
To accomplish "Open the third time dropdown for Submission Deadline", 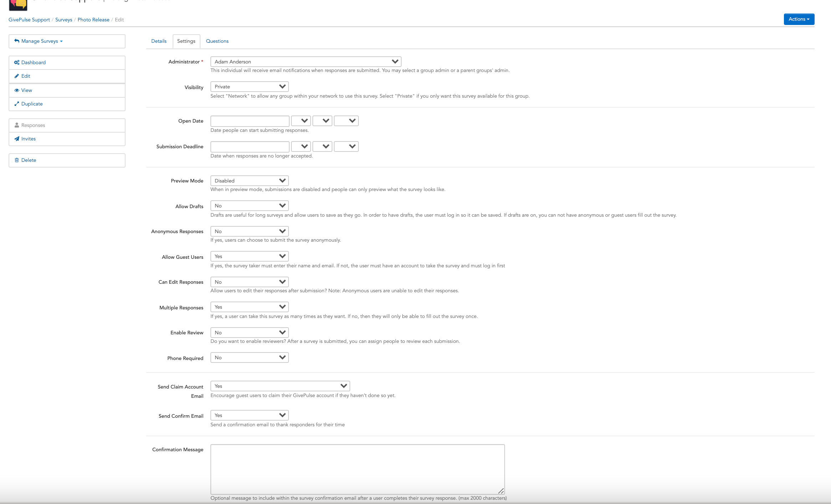I will (346, 146).
